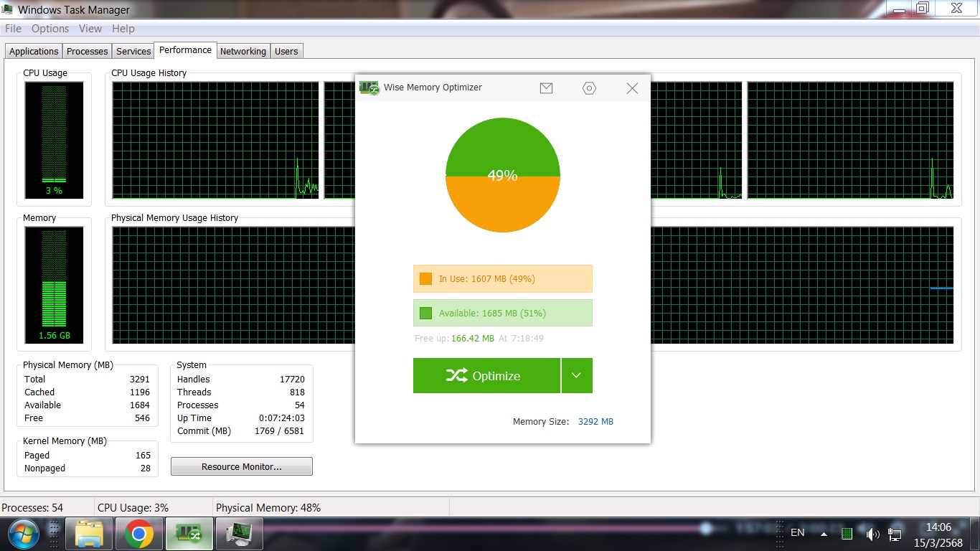Click the Wise Memory Optimizer title logo

369,88
